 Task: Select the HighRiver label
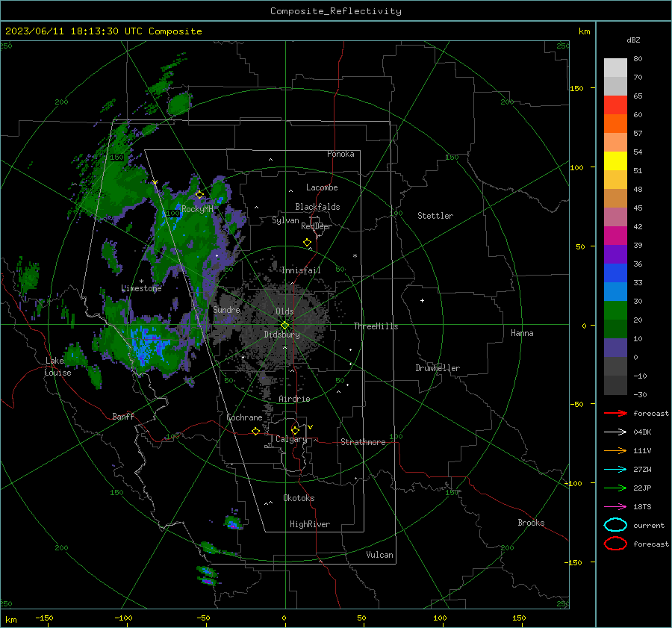310,524
